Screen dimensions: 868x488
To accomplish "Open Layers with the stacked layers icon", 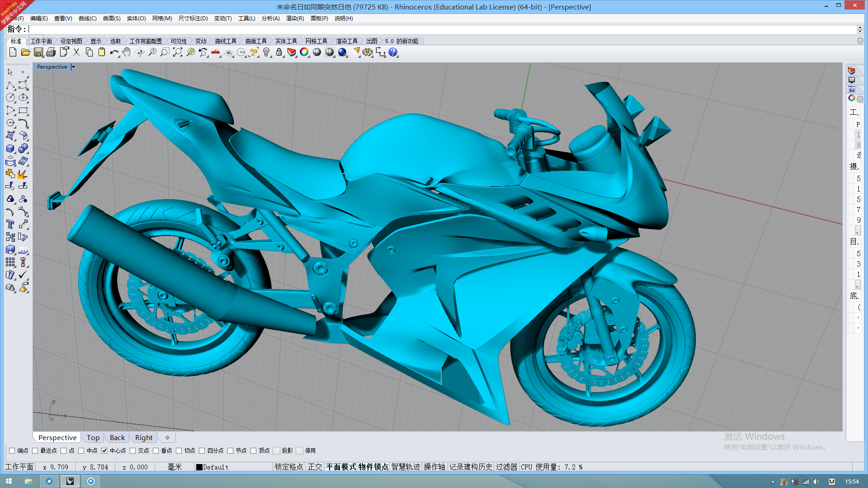I will [x=292, y=52].
